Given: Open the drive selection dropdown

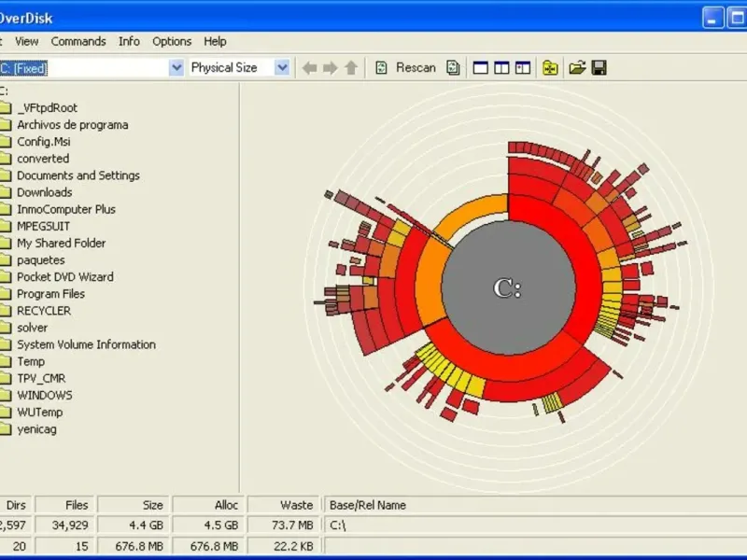Looking at the screenshot, I should (176, 67).
